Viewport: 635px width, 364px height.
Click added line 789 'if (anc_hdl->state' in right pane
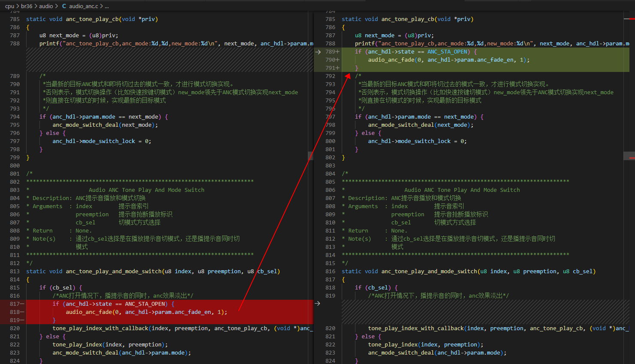pyautogui.click(x=416, y=52)
